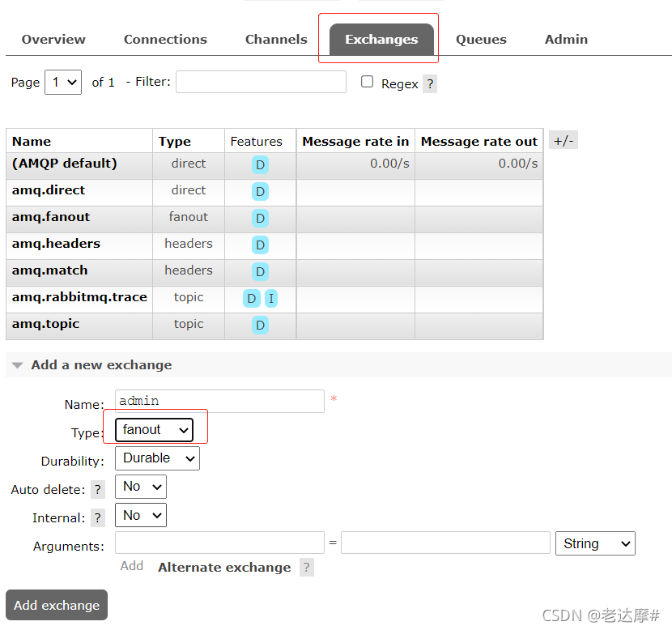Image resolution: width=672 pixels, height=630 pixels.
Task: Click the +/- column toggle button
Action: tap(564, 141)
